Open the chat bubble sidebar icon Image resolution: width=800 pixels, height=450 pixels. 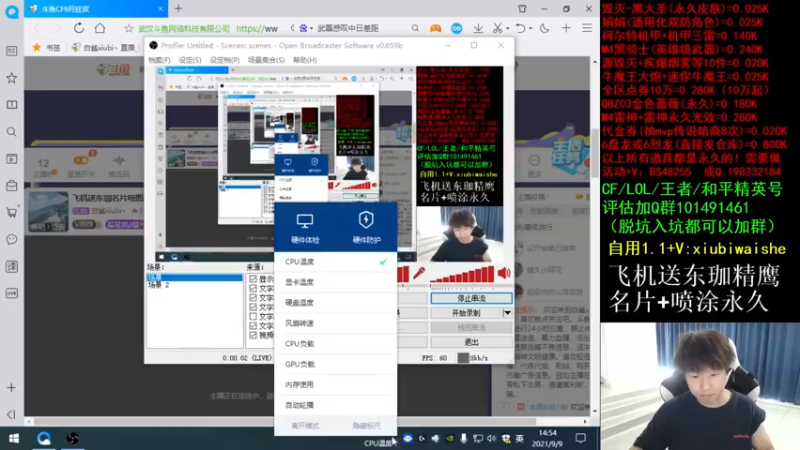(11, 239)
